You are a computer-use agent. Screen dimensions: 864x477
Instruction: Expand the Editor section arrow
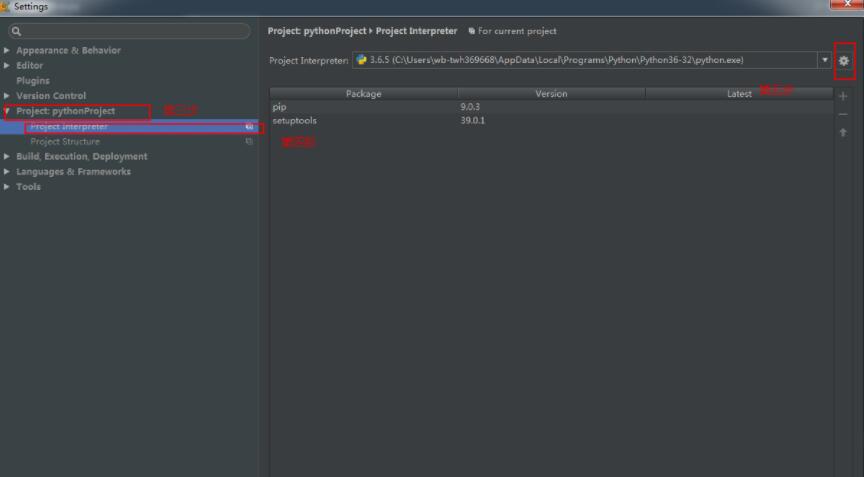click(x=7, y=66)
